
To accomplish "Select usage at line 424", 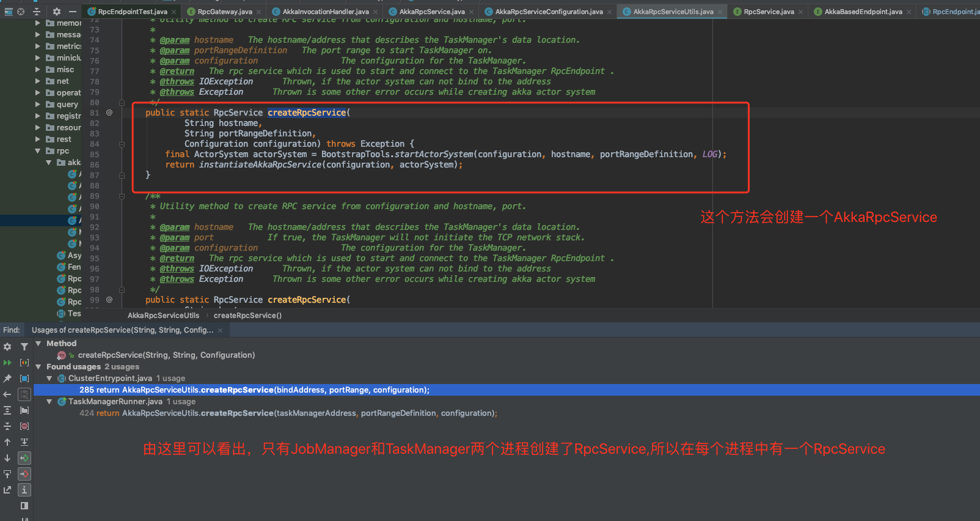I will click(506, 413).
